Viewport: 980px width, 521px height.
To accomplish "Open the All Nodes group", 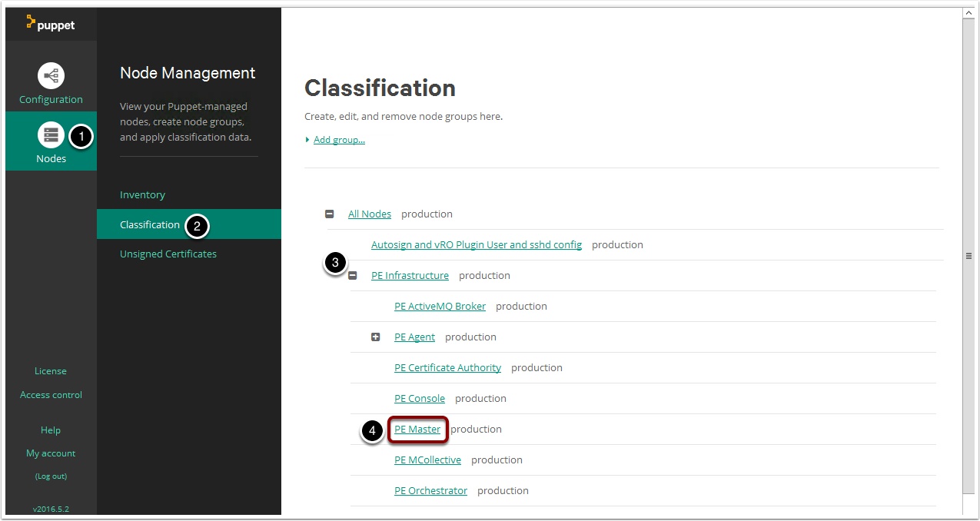I will coord(370,214).
